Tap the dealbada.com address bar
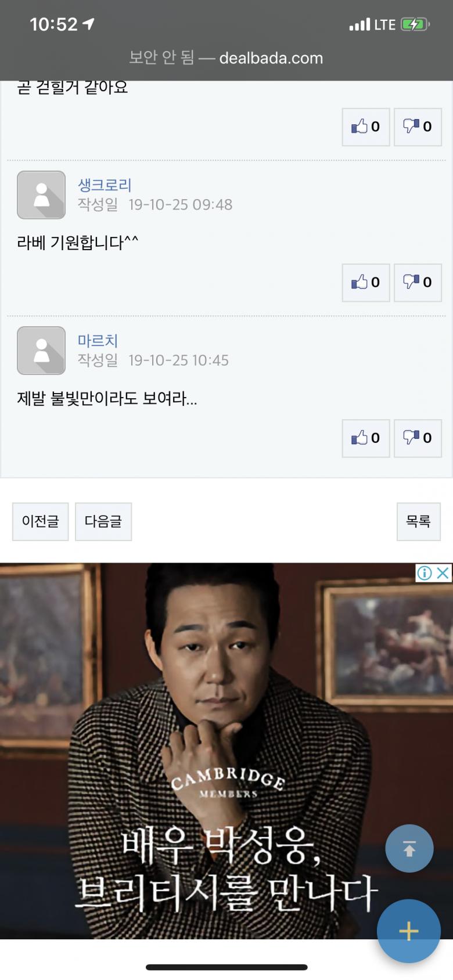Image resolution: width=453 pixels, height=980 pixels. (x=226, y=57)
